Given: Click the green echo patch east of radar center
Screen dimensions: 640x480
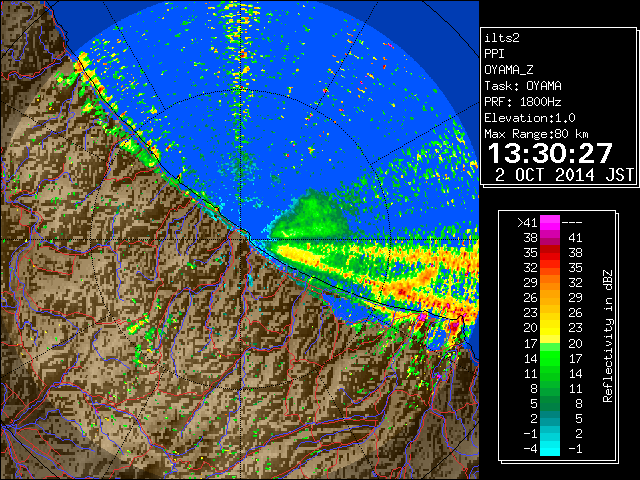Looking at the screenshot, I should (310, 216).
